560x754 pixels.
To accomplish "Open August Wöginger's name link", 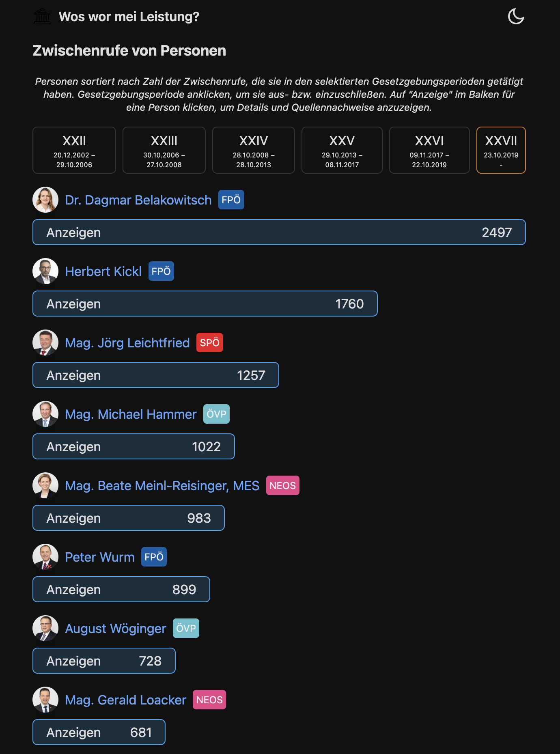I will coord(116,628).
